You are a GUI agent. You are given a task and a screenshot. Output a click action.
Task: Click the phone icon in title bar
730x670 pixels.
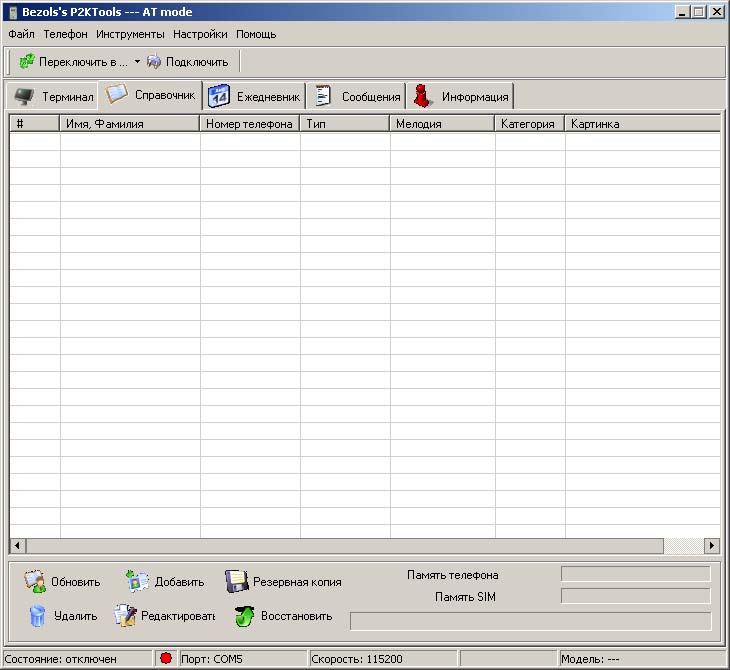13,13
